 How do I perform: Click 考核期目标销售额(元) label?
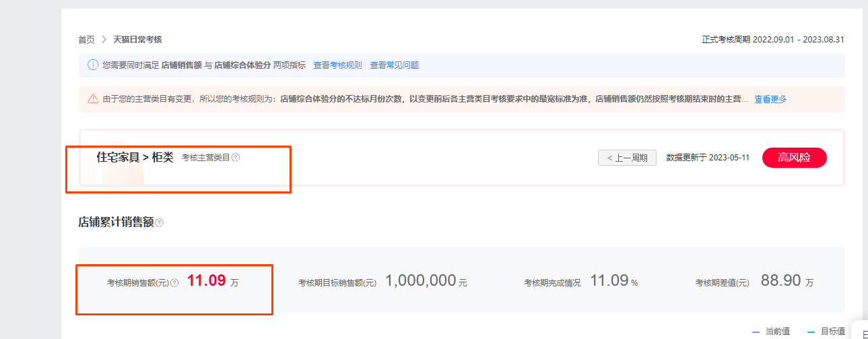pyautogui.click(x=337, y=283)
